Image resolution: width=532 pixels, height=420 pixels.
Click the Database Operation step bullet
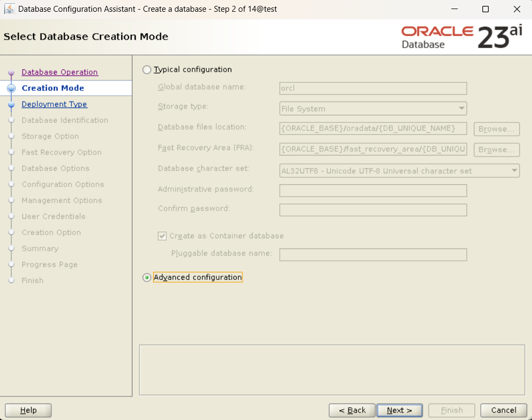(11, 72)
